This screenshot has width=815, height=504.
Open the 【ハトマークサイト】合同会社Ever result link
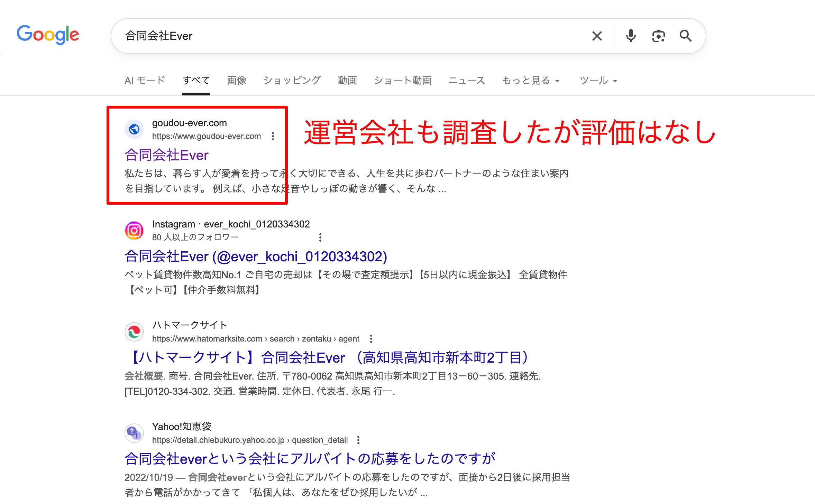pos(329,358)
